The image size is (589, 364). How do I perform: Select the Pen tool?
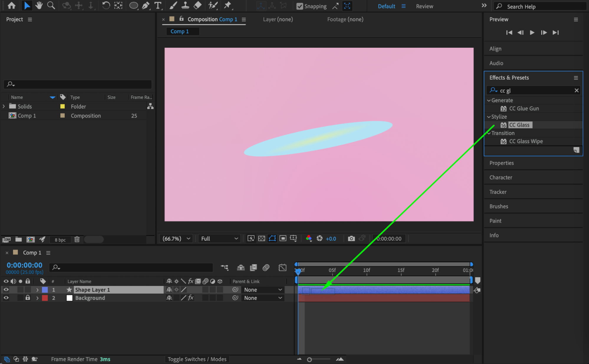146,6
